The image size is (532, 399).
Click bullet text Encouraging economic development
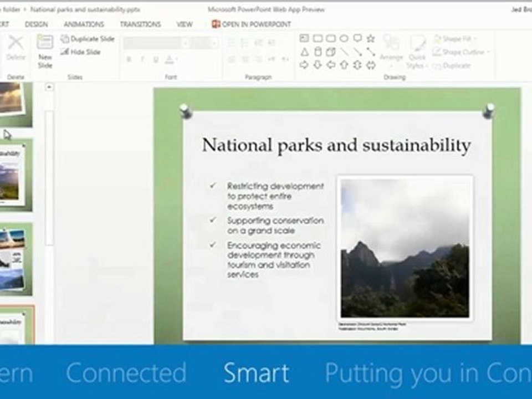tap(273, 259)
